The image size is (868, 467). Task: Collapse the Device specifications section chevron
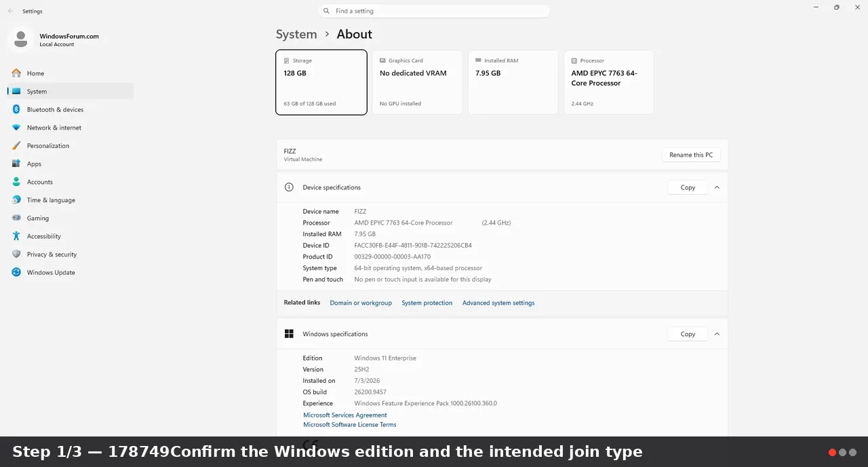tap(717, 187)
